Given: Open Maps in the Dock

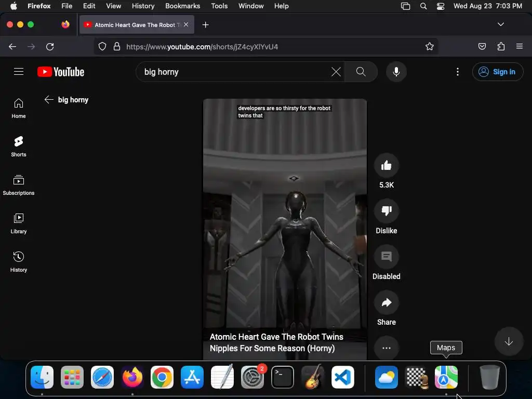Looking at the screenshot, I should [x=446, y=377].
